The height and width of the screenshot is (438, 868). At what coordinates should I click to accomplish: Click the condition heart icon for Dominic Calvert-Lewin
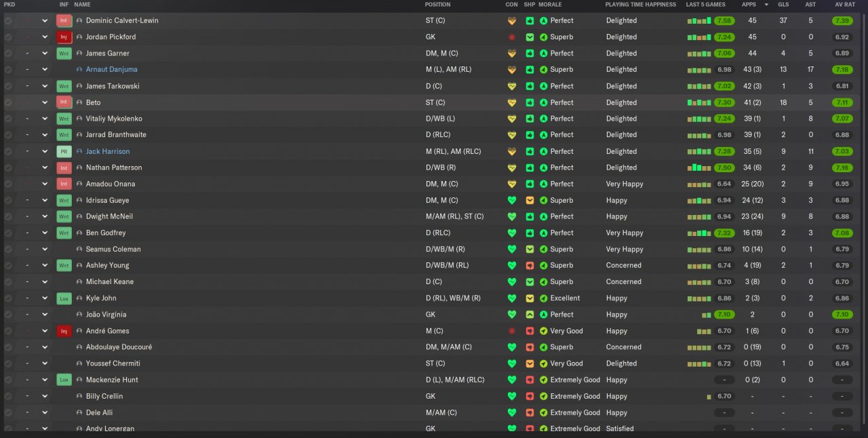pyautogui.click(x=512, y=20)
